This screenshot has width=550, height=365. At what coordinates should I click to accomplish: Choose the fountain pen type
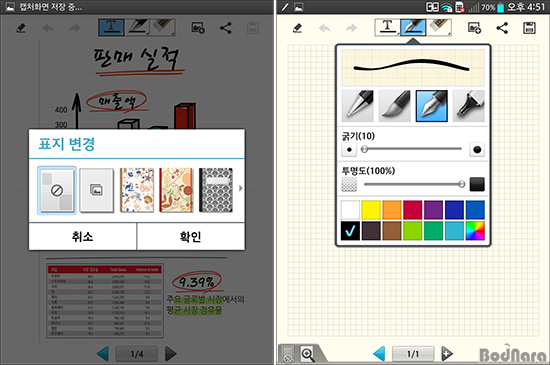click(431, 106)
